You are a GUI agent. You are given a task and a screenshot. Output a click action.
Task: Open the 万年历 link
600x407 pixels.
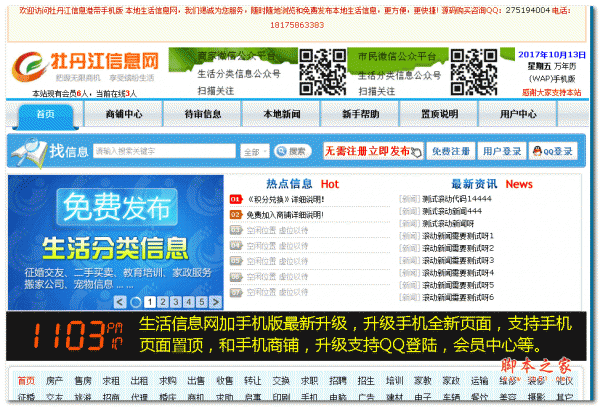[x=565, y=67]
